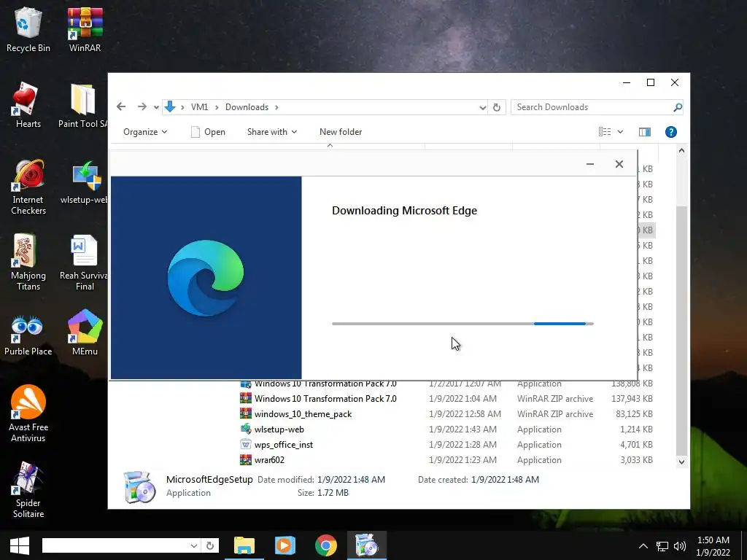Open the Organize menu
Viewport: 747px width, 560px height.
pyautogui.click(x=145, y=132)
